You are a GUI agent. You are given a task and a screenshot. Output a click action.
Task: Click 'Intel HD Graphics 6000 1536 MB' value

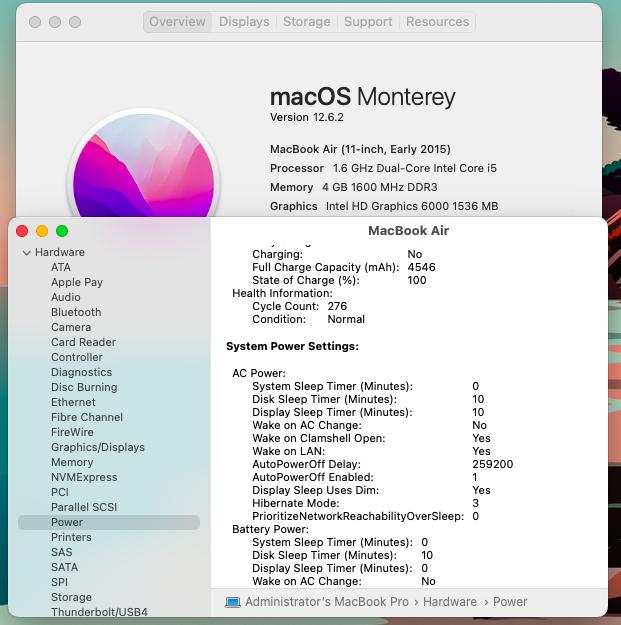coord(412,206)
